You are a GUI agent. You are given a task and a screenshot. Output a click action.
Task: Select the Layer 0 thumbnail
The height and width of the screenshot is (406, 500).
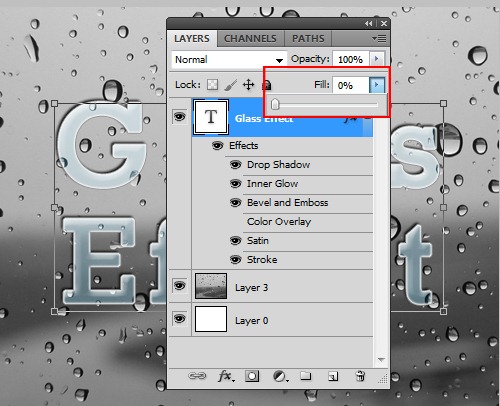[211, 319]
